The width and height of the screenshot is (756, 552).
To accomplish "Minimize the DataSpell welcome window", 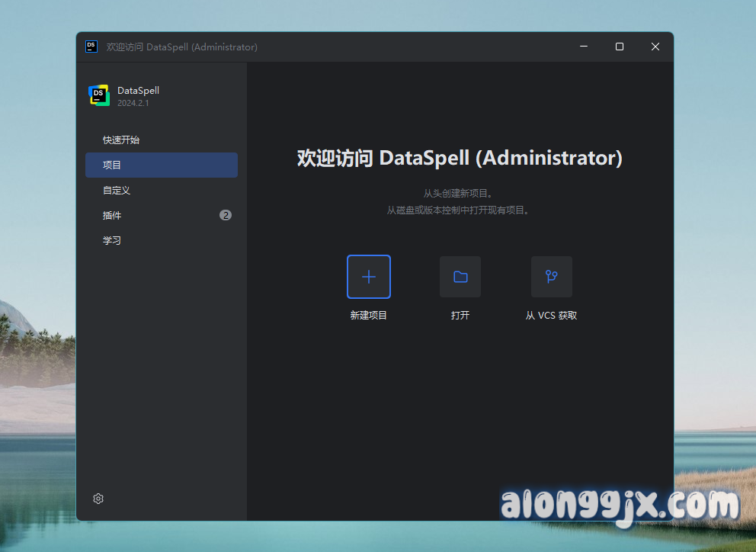I will tap(584, 47).
